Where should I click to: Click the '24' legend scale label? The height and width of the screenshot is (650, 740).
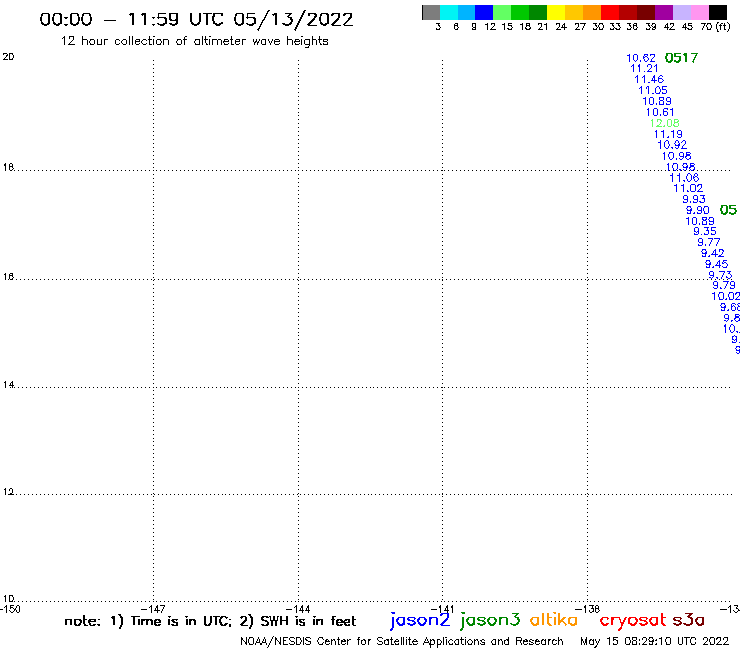561,27
